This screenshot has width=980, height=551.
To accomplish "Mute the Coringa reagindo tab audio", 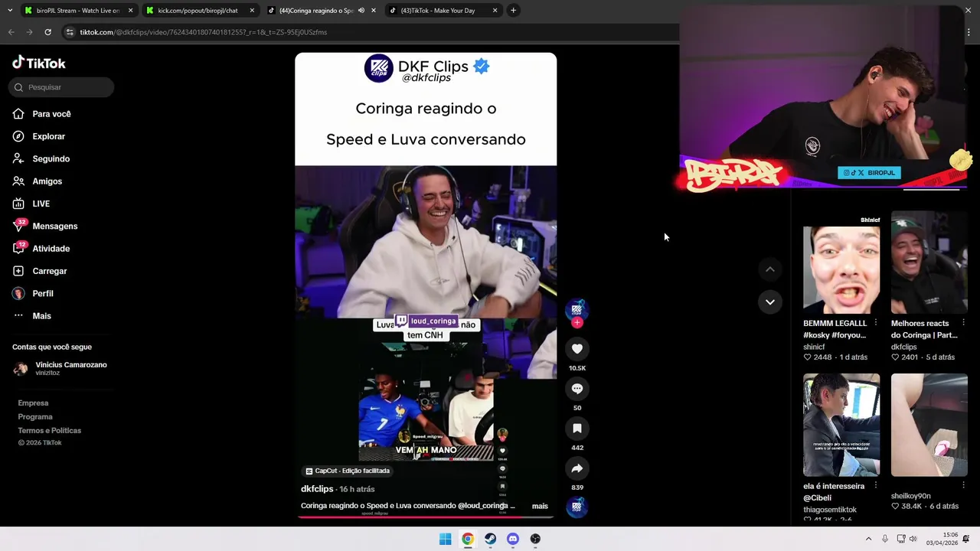I will tap(361, 11).
